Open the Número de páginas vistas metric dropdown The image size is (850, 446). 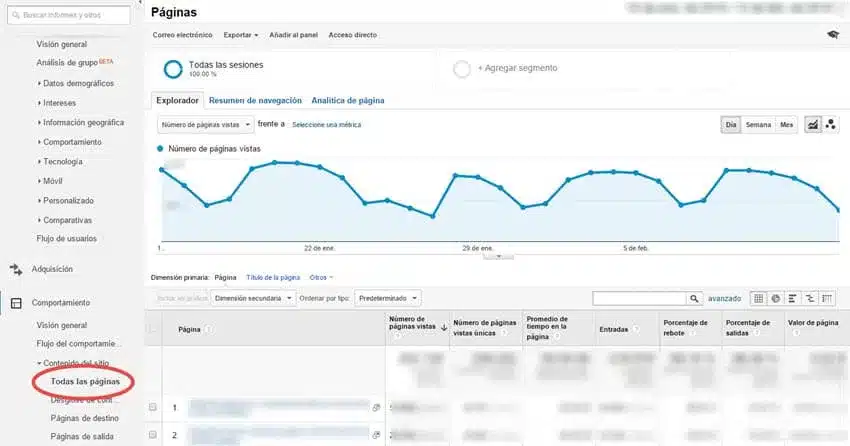(205, 125)
